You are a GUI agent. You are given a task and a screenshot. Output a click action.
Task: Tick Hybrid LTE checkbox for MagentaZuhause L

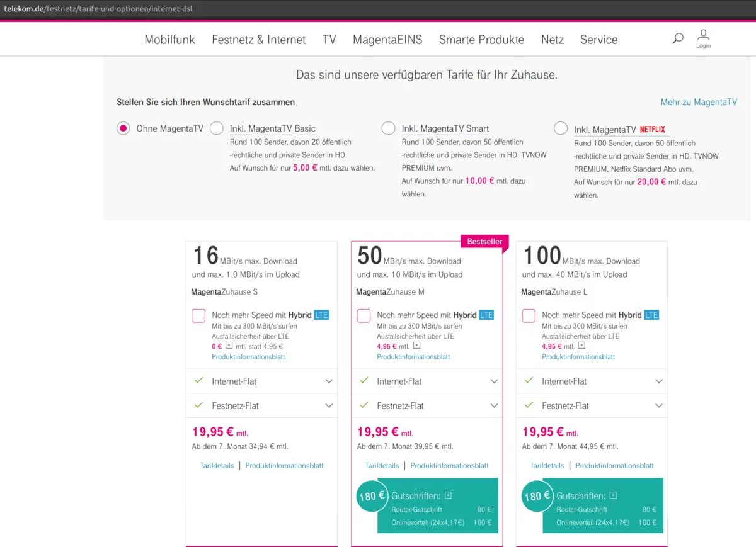(x=529, y=315)
